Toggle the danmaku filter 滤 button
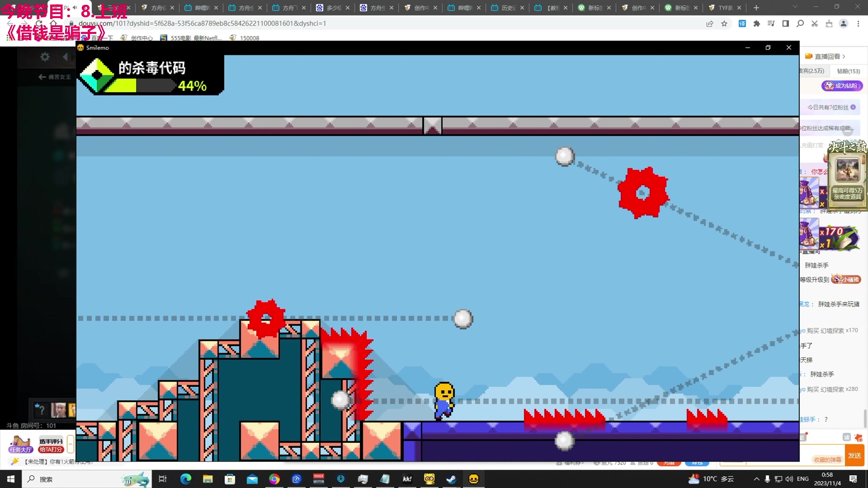This screenshot has height=488, width=868. pyautogui.click(x=846, y=437)
